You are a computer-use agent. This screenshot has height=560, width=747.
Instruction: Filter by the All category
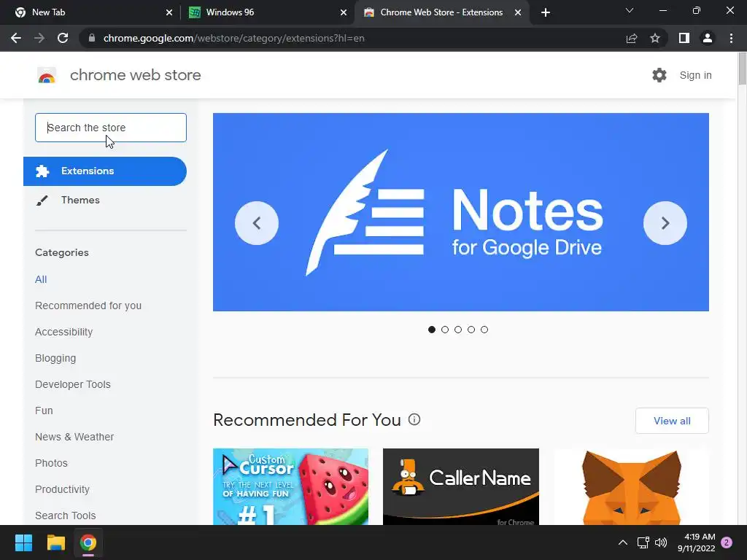41,279
